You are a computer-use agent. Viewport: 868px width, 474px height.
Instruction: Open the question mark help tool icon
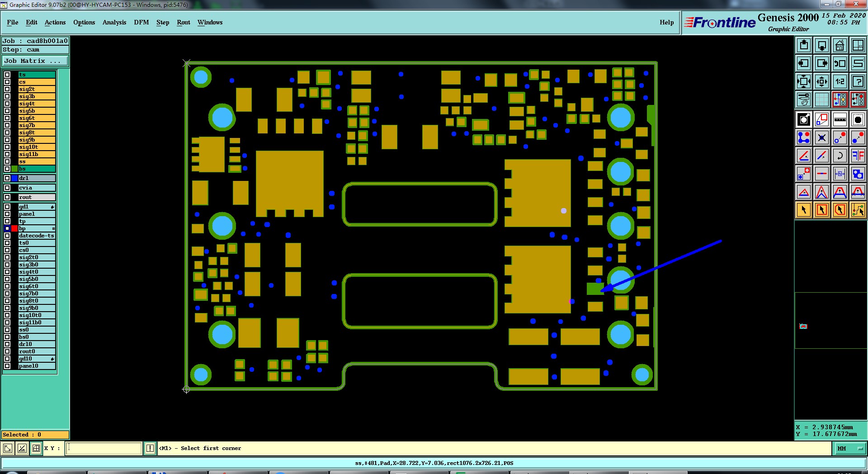pos(858,81)
